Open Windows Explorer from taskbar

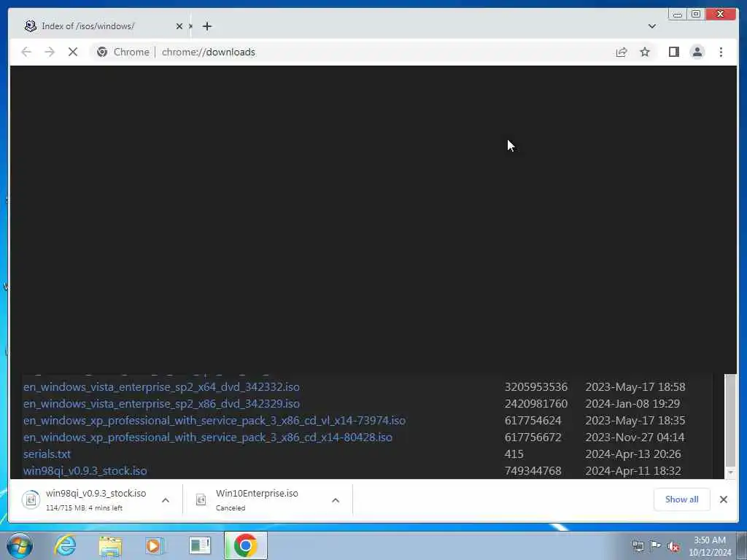pyautogui.click(x=110, y=545)
